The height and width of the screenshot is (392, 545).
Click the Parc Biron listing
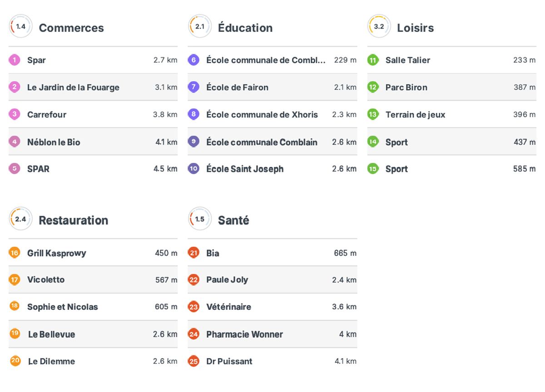[x=451, y=87]
